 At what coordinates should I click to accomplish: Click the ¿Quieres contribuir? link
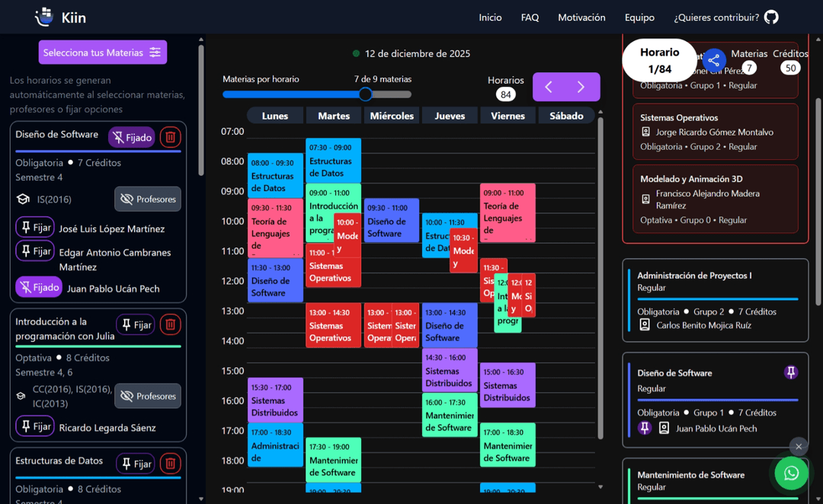[x=716, y=18]
